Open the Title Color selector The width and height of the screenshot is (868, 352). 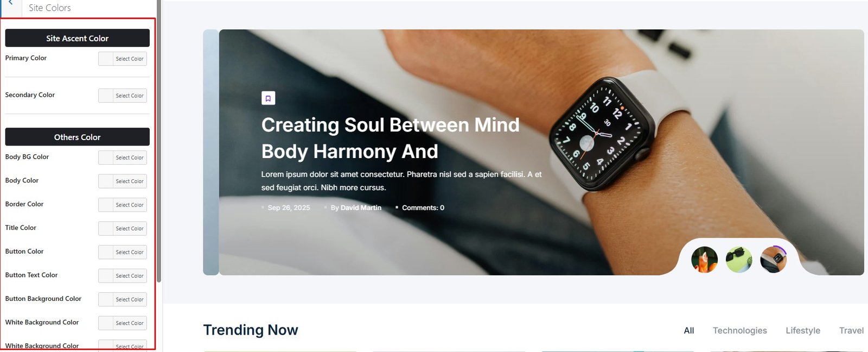[x=123, y=229]
